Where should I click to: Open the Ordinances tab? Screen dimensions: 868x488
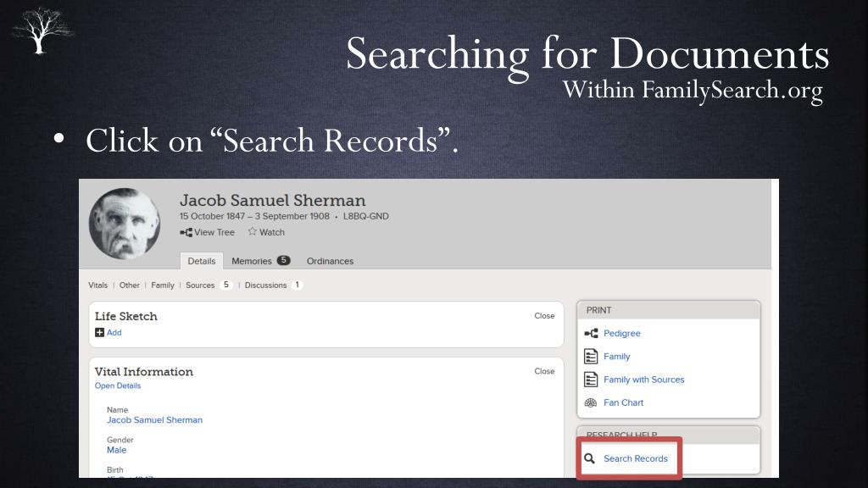tap(330, 261)
